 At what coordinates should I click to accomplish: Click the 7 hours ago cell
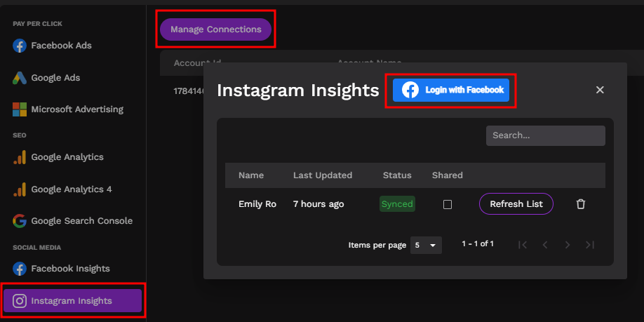318,204
